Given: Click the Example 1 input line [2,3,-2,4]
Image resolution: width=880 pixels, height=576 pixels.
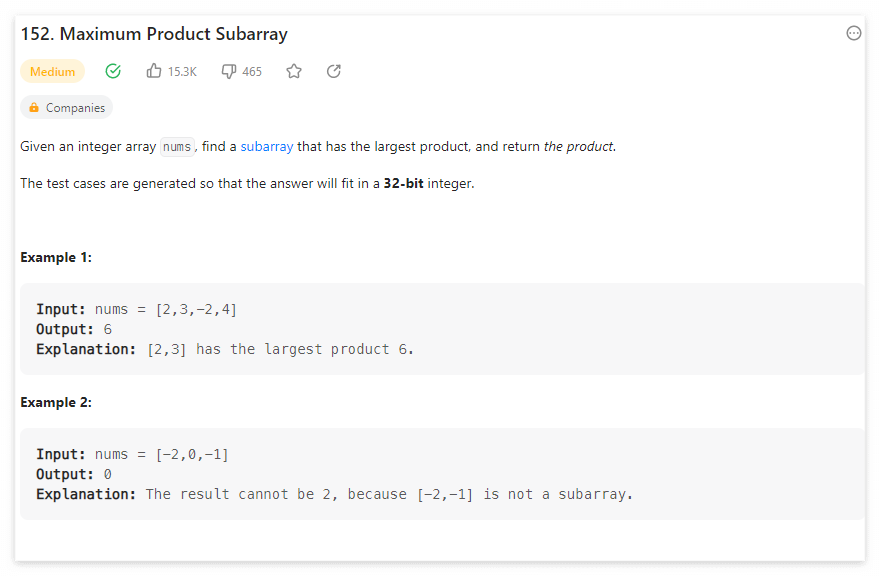Looking at the screenshot, I should pos(136,309).
